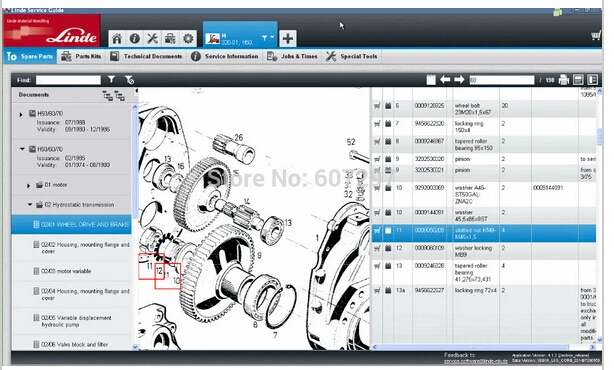Collapse all documents tree icon

click(119, 96)
